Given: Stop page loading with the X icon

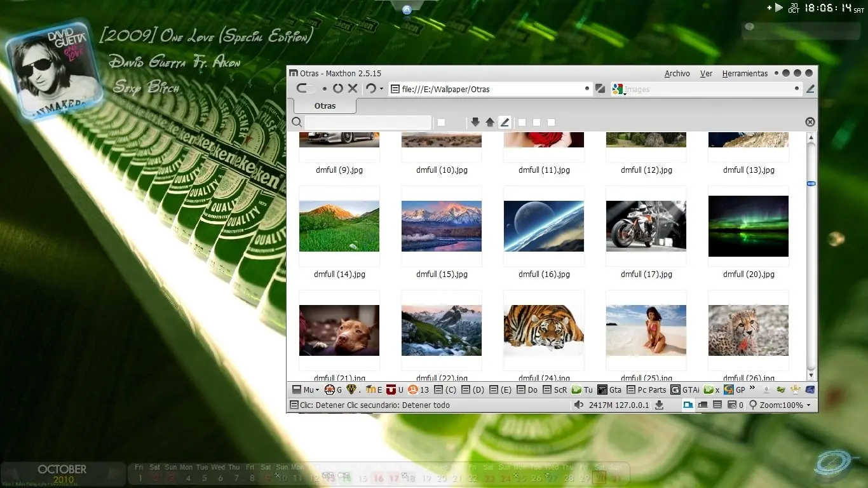Looking at the screenshot, I should [x=353, y=89].
